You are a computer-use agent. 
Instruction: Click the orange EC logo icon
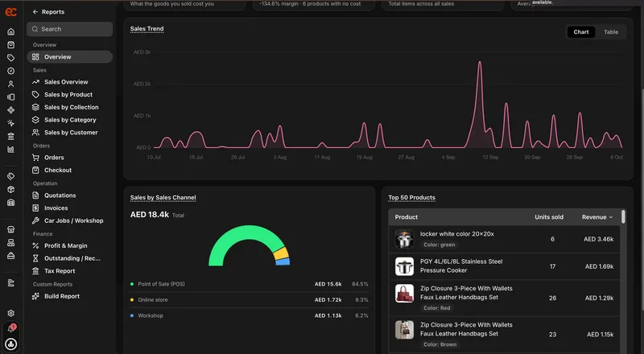[11, 12]
